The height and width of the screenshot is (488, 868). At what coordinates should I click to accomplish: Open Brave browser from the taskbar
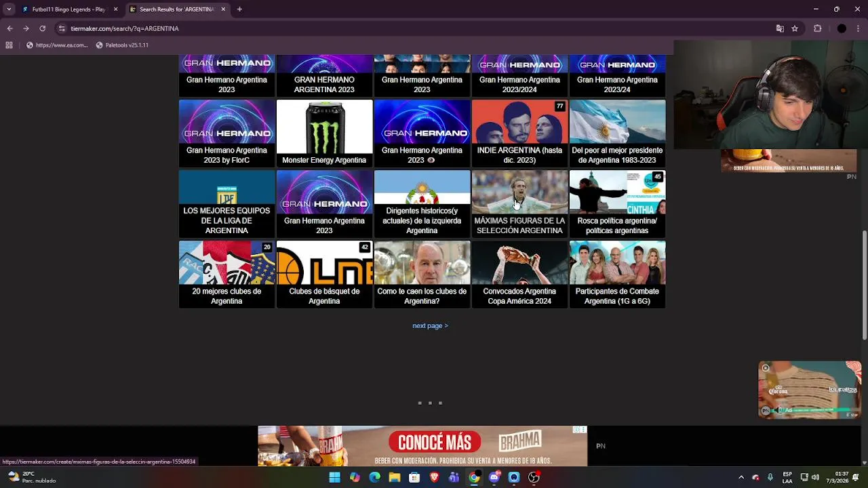(434, 477)
